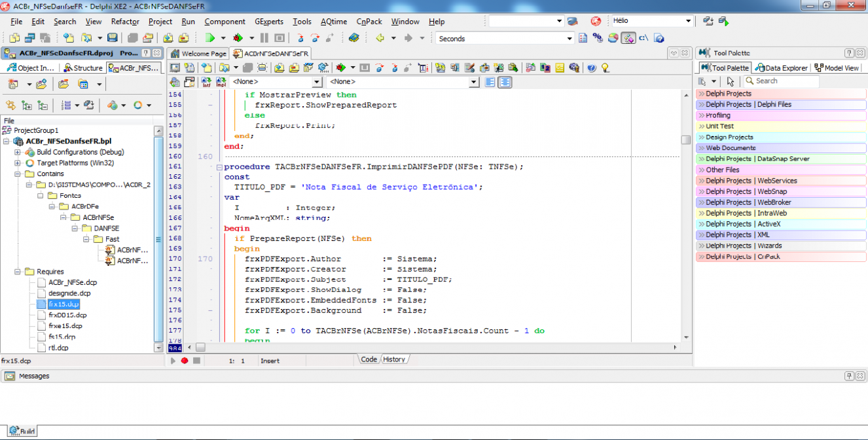Switch to the Model View tab
Screen dimensions: 868x440
click(837, 67)
